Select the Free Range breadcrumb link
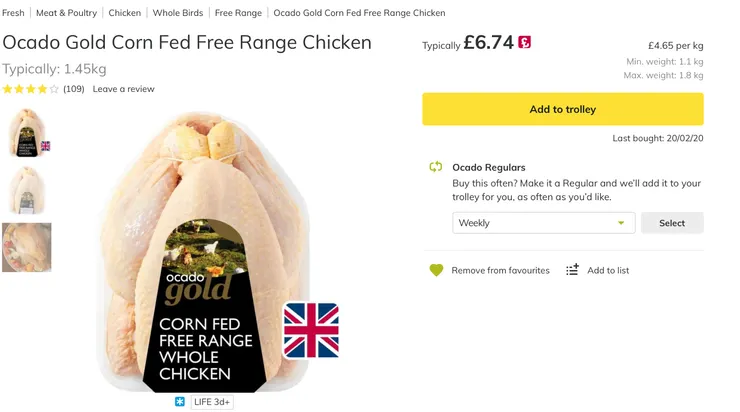Image resolution: width=740 pixels, height=412 pixels. [x=238, y=13]
